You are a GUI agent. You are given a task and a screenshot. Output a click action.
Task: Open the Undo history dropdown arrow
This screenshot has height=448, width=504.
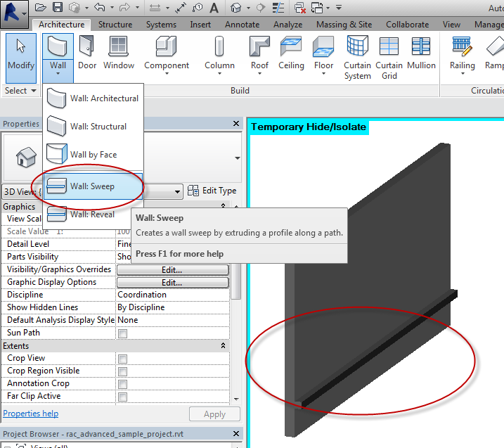tap(112, 8)
